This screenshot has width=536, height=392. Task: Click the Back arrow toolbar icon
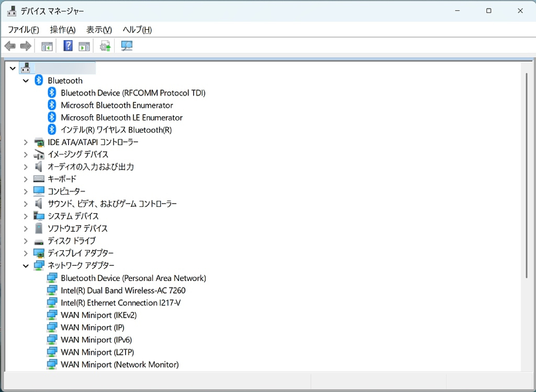(x=10, y=46)
